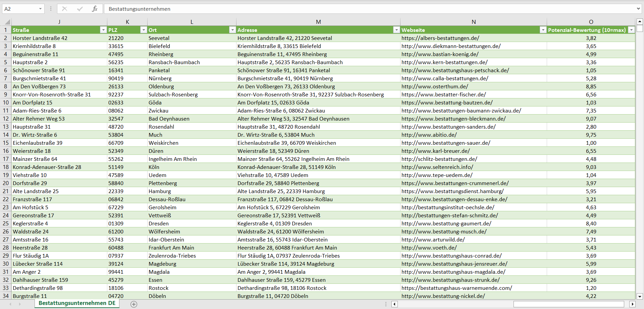The width and height of the screenshot is (644, 309).
Task: Select Ort cell Nürnberg
Action: [192, 78]
